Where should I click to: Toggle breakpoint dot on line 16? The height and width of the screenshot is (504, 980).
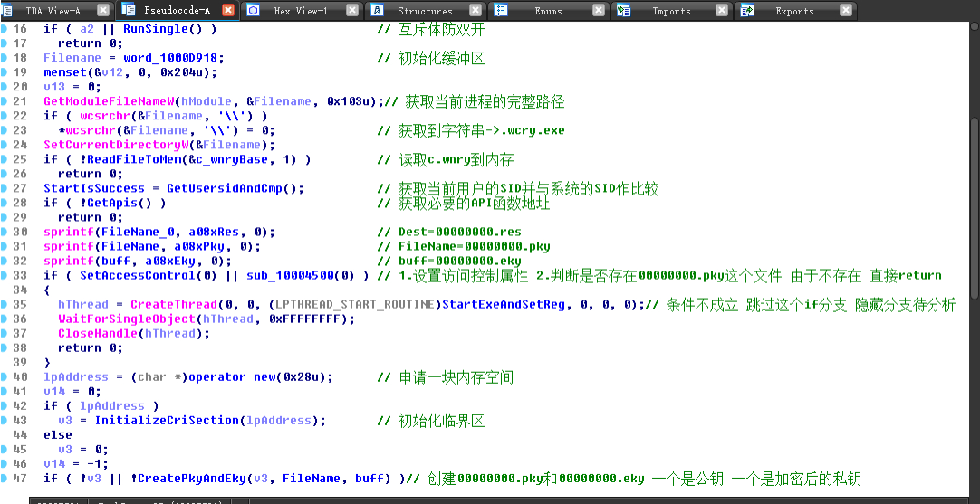[x=5, y=29]
